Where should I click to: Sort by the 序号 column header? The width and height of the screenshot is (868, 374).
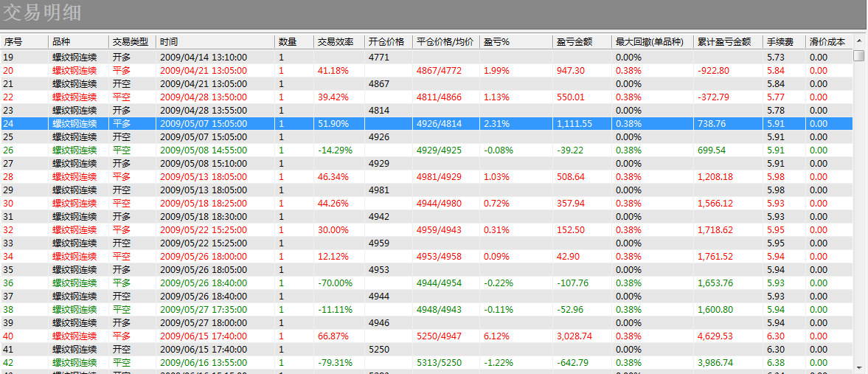[x=24, y=42]
